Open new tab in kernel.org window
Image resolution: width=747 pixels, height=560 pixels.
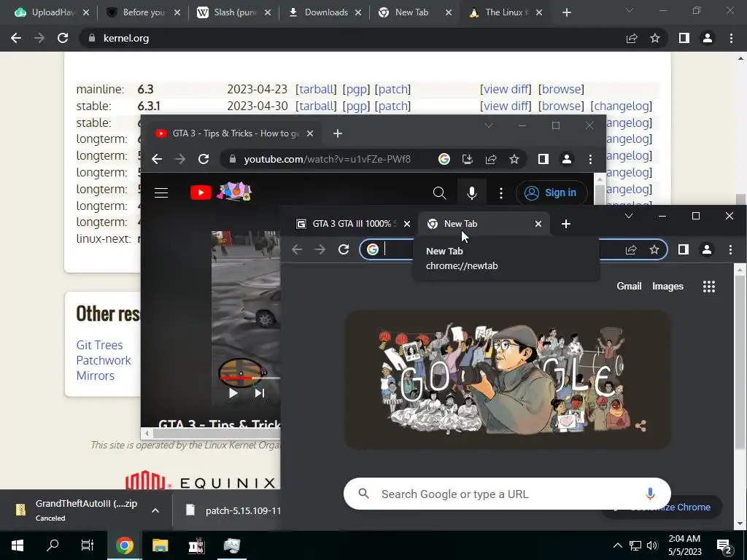[x=566, y=13]
